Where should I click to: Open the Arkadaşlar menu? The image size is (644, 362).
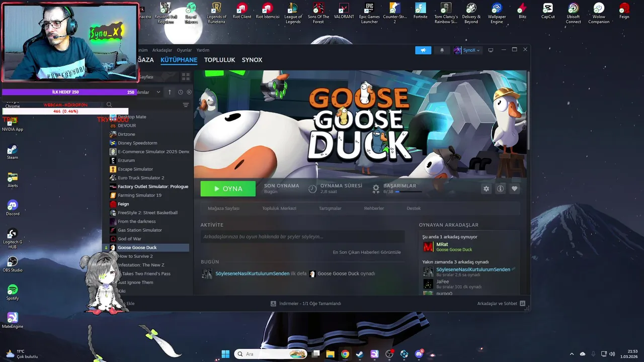pos(162,50)
